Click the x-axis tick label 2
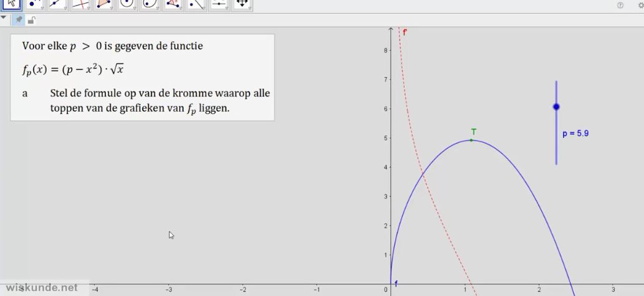Viewport: 644px width, 296px height. tap(539, 289)
